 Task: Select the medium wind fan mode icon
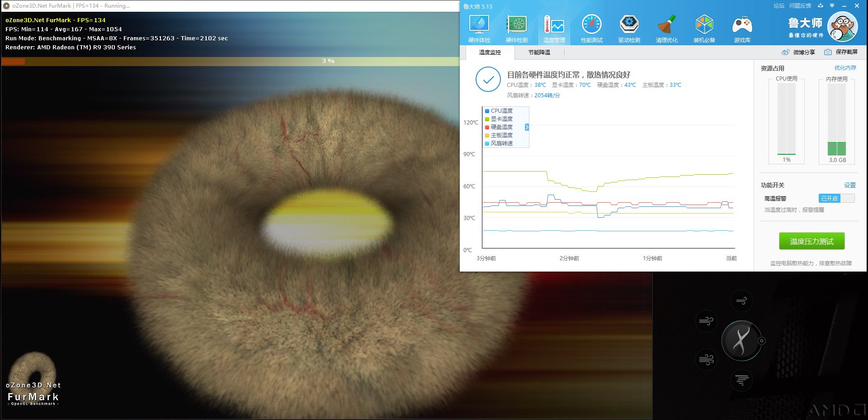pos(706,321)
